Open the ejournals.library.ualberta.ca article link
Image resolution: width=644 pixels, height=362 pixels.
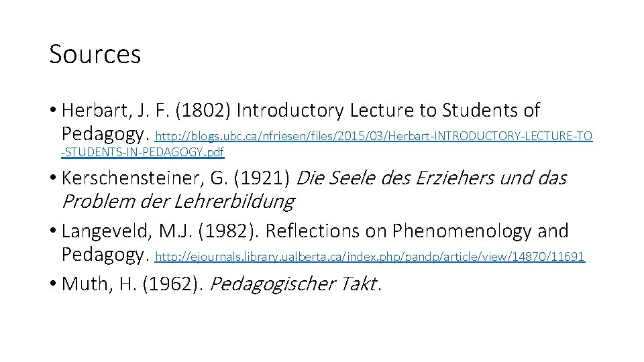[370, 255]
